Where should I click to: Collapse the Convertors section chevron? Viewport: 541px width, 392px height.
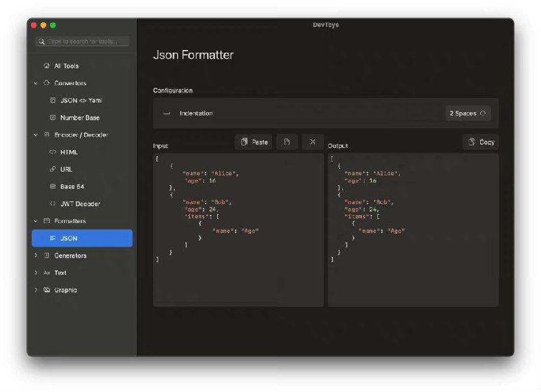point(36,83)
